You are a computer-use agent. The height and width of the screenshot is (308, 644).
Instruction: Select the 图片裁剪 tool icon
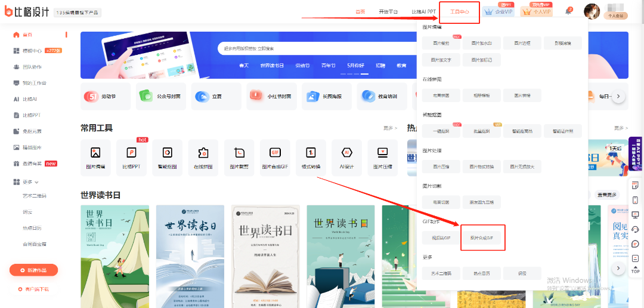point(239,153)
